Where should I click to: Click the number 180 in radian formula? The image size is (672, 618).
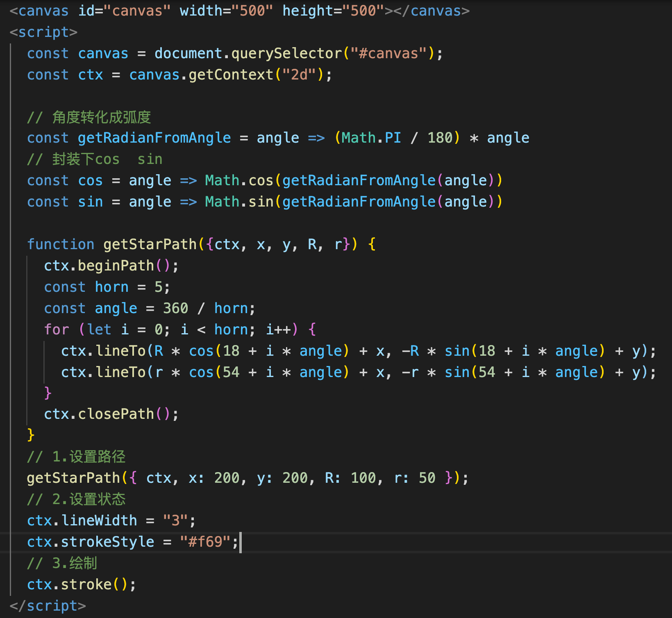(440, 138)
